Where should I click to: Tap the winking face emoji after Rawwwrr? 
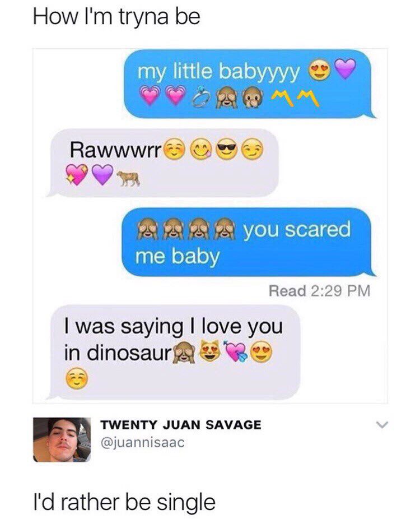(253, 149)
